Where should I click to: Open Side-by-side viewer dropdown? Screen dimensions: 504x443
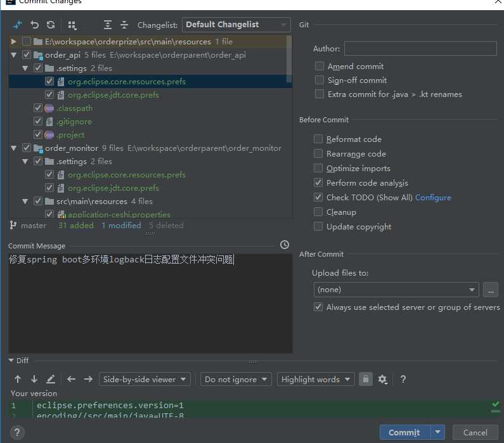pos(145,380)
